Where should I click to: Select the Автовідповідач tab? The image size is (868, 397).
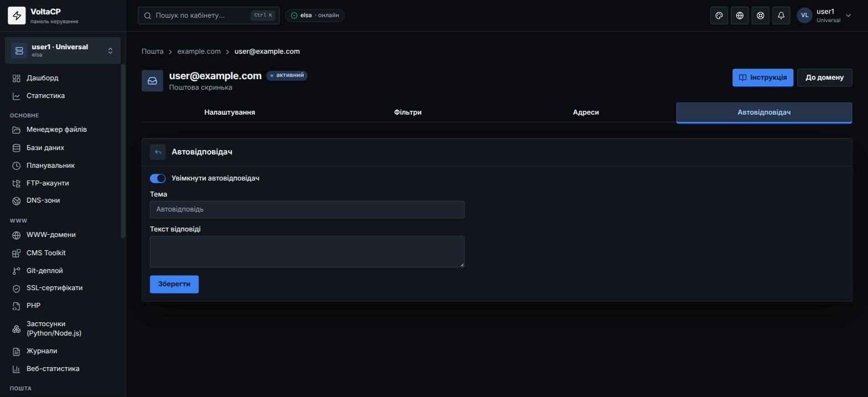tap(764, 112)
